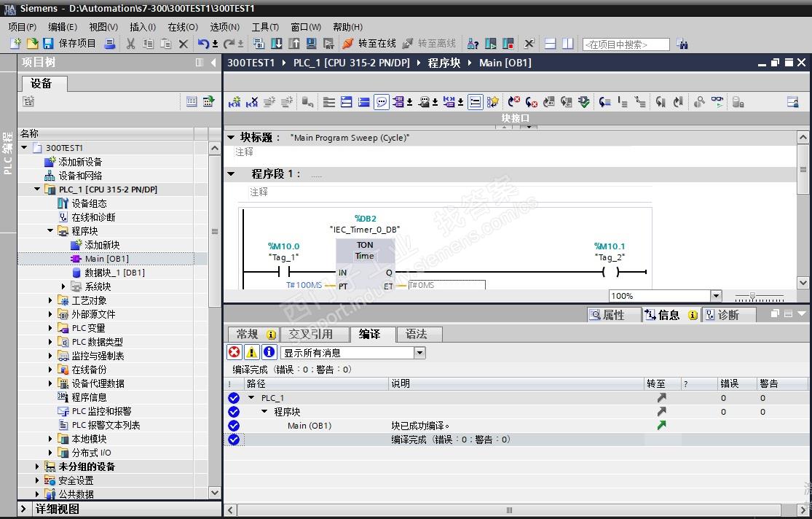This screenshot has width=812, height=519.
Task: Compile the project using the compile icon
Action: 259,44
